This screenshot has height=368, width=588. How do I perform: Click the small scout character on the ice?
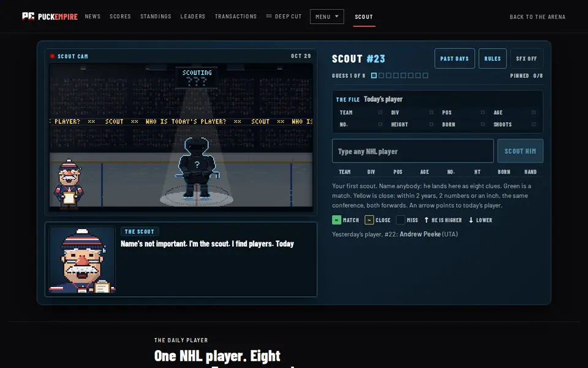pos(69,183)
